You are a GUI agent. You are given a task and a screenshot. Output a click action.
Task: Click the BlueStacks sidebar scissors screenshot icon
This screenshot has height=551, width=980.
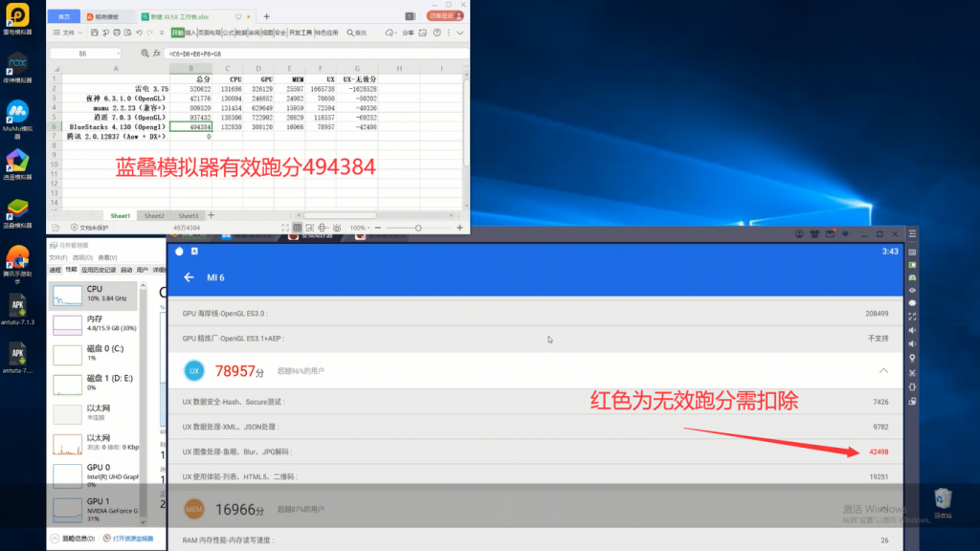coord(912,373)
